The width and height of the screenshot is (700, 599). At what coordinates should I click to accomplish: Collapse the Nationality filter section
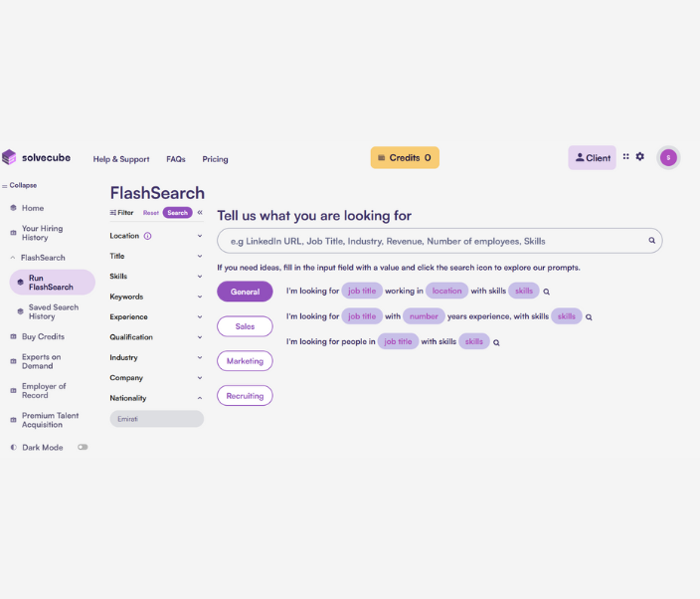(x=200, y=398)
